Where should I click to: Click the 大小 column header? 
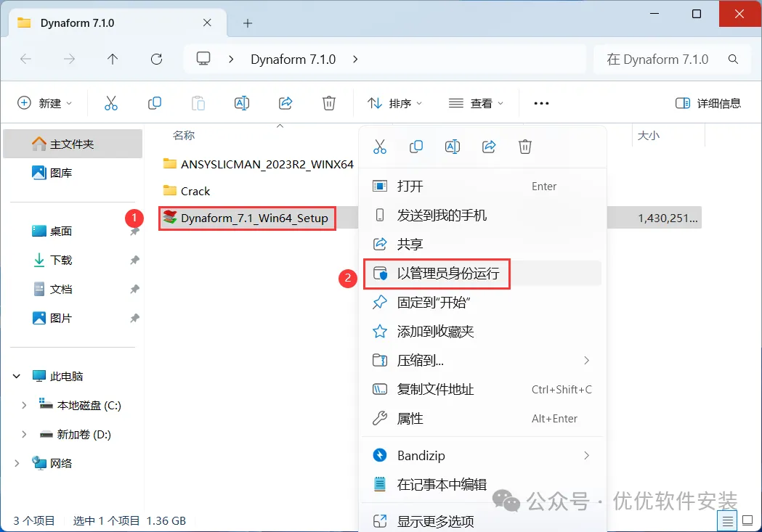coord(649,136)
